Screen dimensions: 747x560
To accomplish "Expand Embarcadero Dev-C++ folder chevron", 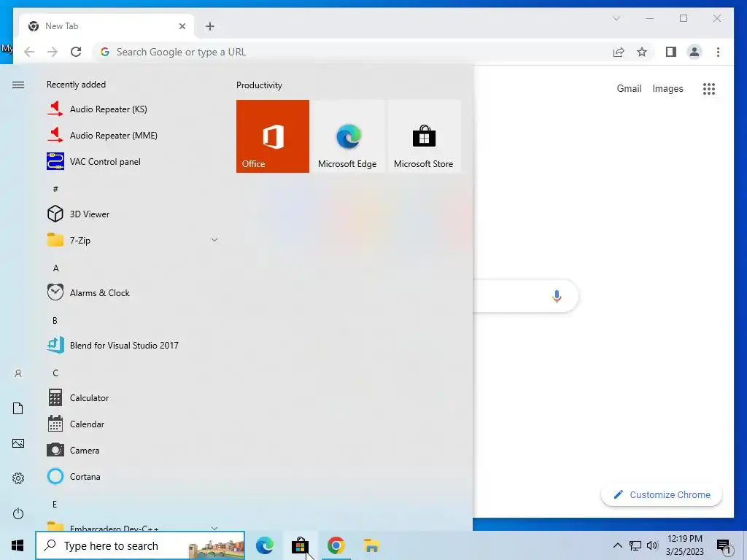I will coord(214,528).
